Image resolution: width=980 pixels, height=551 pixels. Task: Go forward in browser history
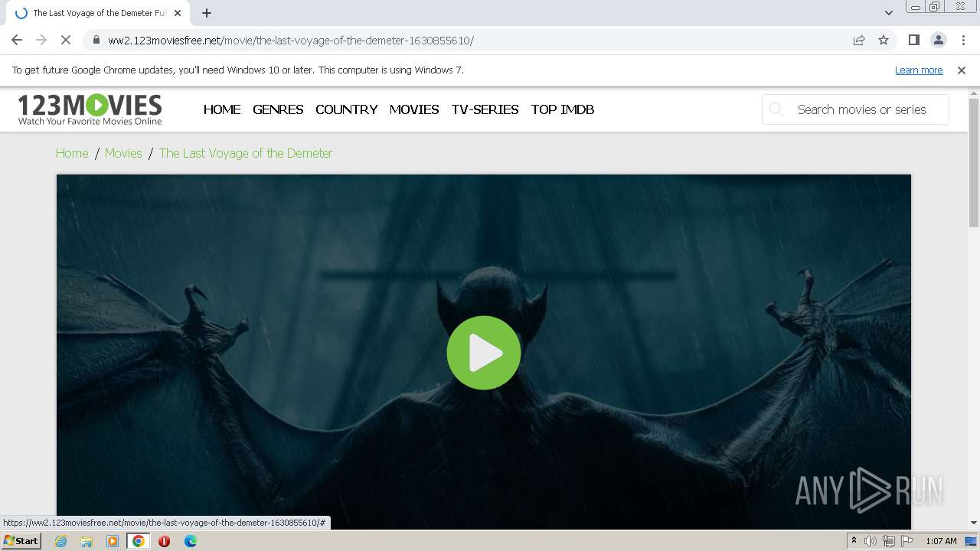click(x=41, y=40)
